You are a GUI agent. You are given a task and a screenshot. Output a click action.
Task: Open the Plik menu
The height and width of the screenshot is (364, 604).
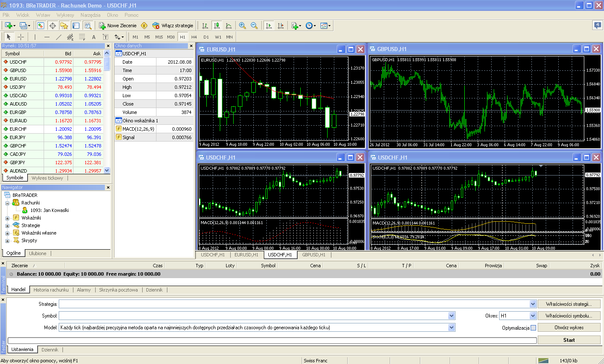pyautogui.click(x=6, y=15)
